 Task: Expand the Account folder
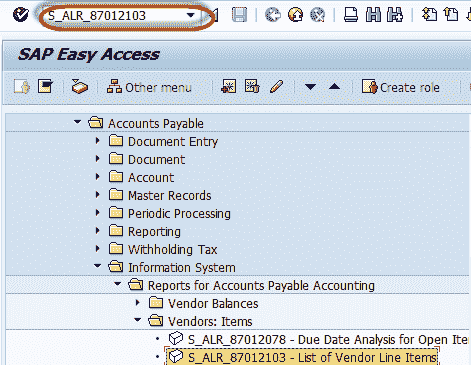(x=97, y=177)
